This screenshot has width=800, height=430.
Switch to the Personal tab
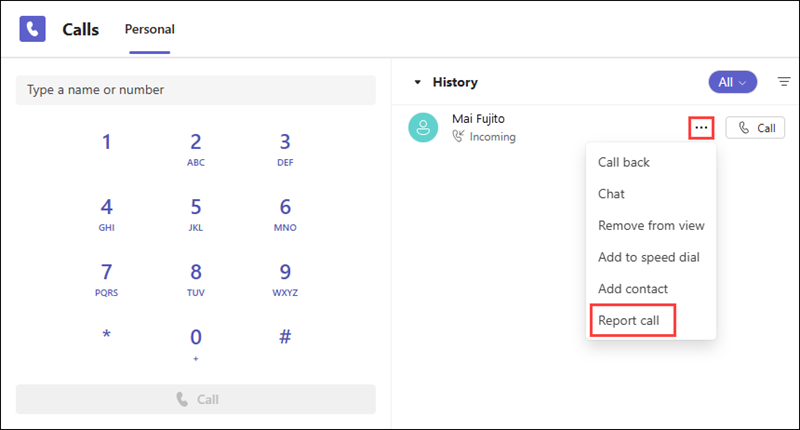149,29
